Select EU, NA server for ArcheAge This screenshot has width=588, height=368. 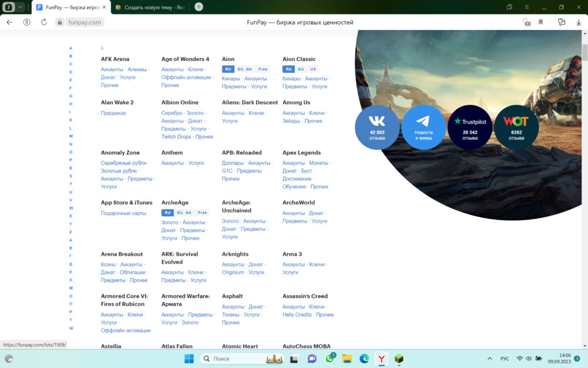(x=184, y=213)
